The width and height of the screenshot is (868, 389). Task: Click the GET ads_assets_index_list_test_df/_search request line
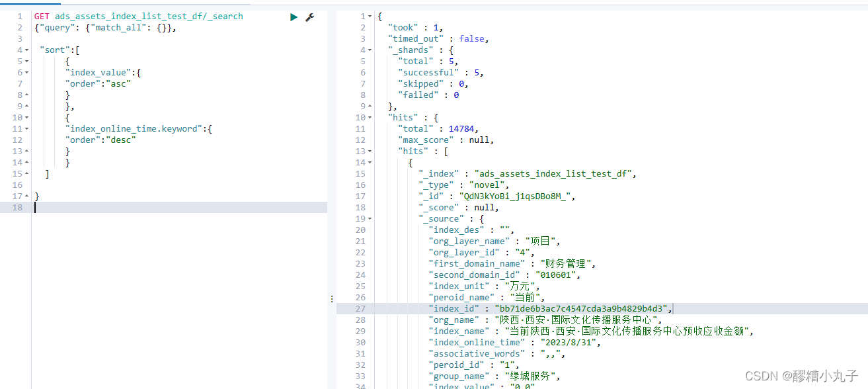[x=139, y=17]
